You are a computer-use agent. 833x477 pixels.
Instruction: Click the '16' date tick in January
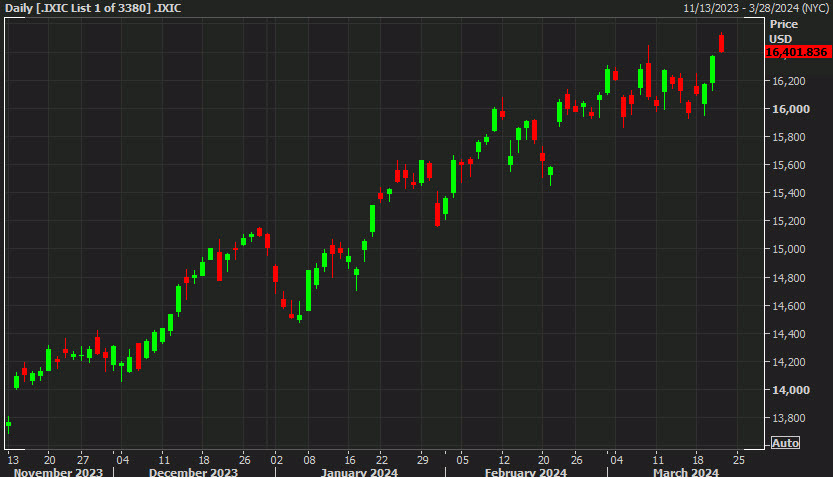tap(350, 460)
